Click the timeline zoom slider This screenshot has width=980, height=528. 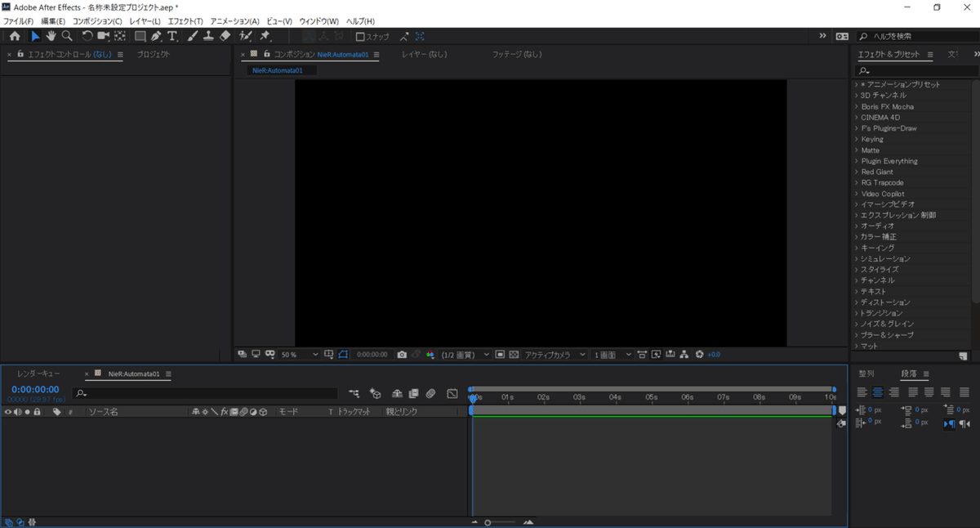(x=500, y=522)
